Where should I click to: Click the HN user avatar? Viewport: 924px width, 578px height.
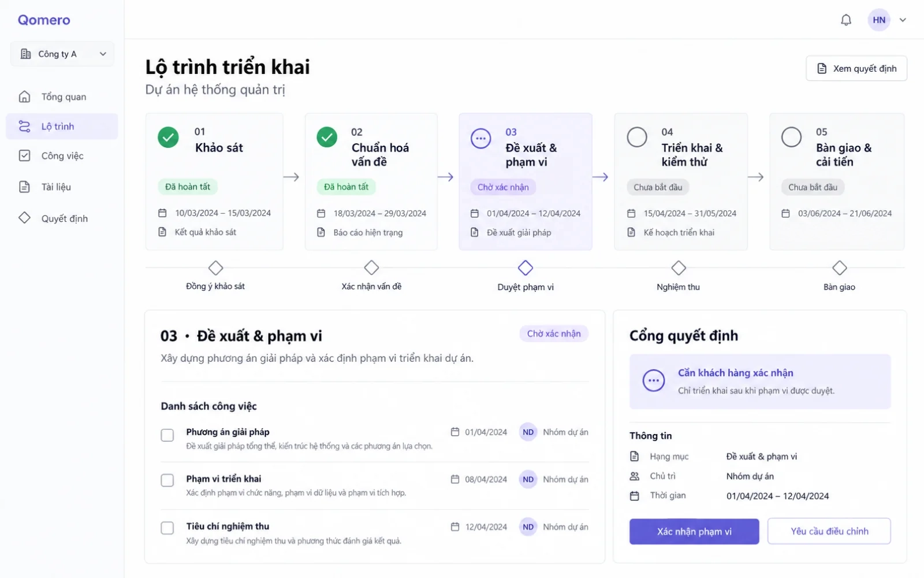click(x=879, y=20)
